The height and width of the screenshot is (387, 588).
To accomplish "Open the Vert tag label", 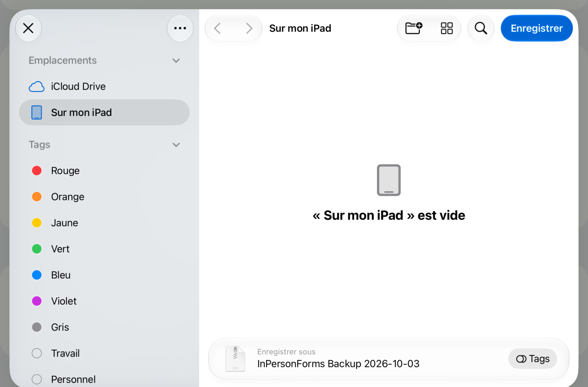I will pos(60,249).
